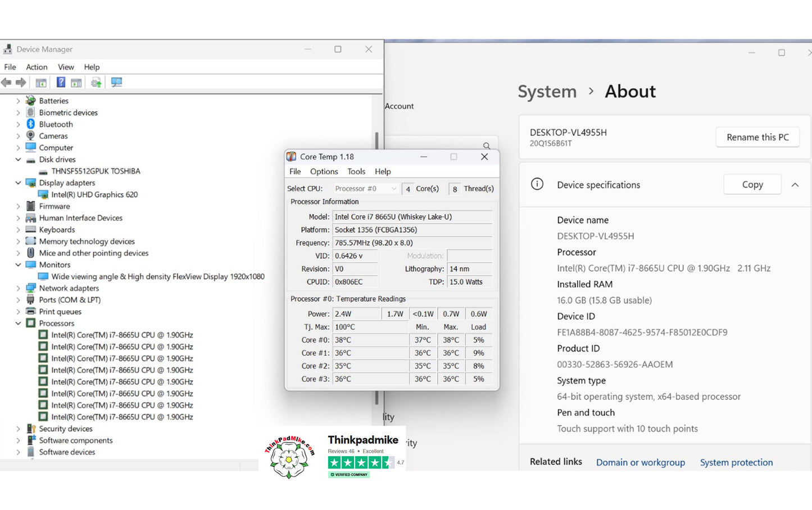Screen dimensions: 812x510
Task: Click the Device ID value starting FE1A88B4
Action: point(642,333)
